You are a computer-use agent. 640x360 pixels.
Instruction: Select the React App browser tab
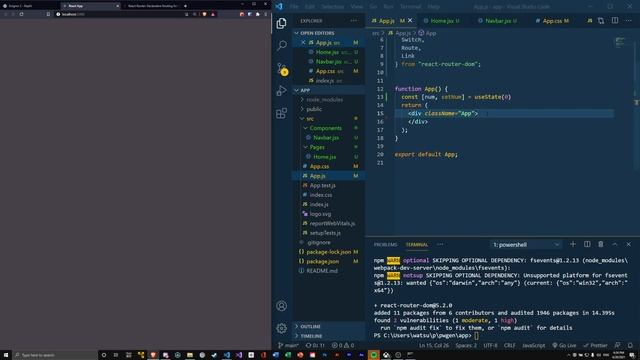pyautogui.click(x=91, y=6)
